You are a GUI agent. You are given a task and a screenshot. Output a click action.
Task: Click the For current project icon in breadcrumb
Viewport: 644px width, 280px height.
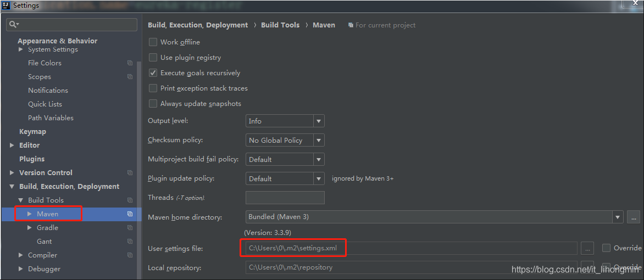click(x=351, y=25)
